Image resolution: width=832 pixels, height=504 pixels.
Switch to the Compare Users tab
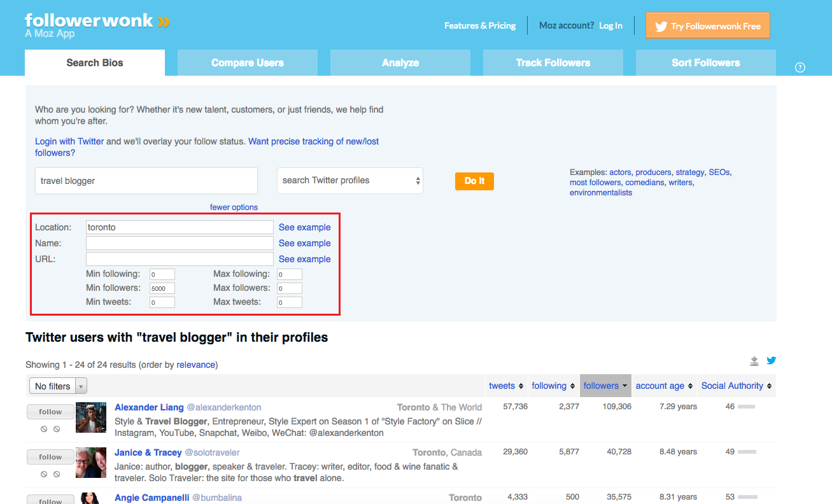tap(247, 63)
